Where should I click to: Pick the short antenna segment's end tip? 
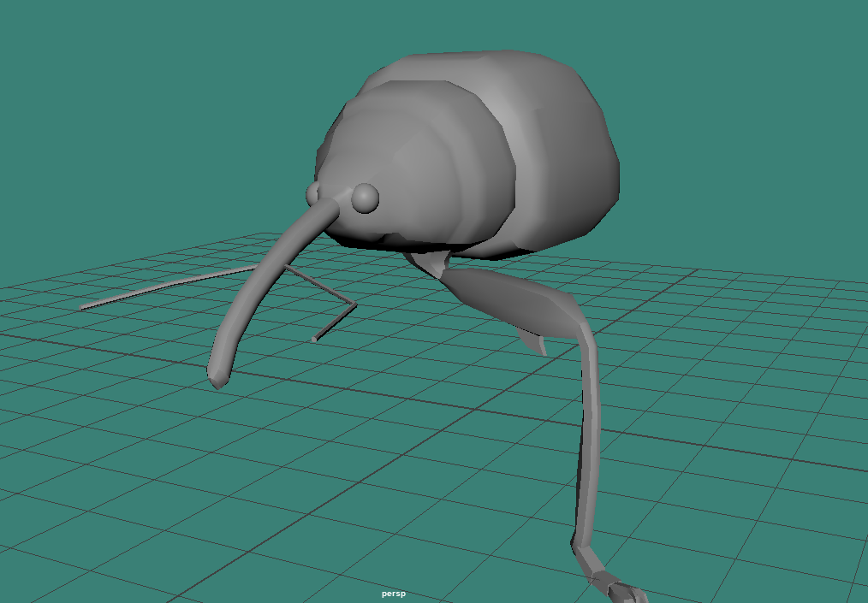coord(314,340)
